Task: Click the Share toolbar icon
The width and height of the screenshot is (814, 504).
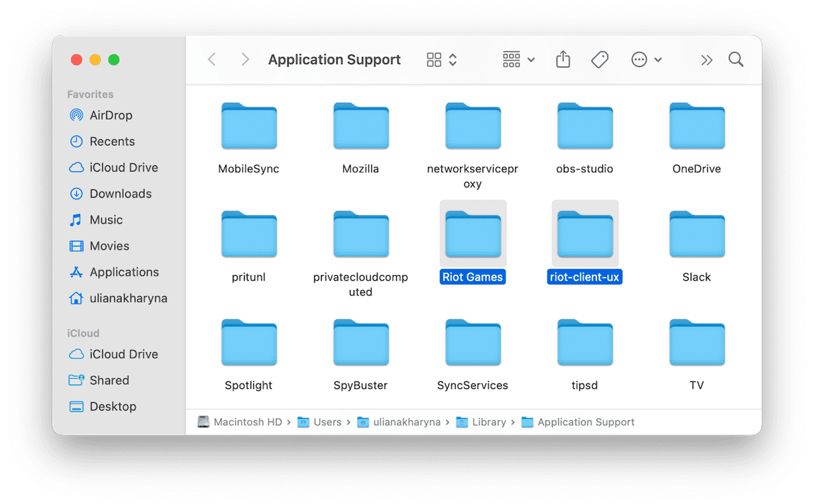Action: [563, 60]
